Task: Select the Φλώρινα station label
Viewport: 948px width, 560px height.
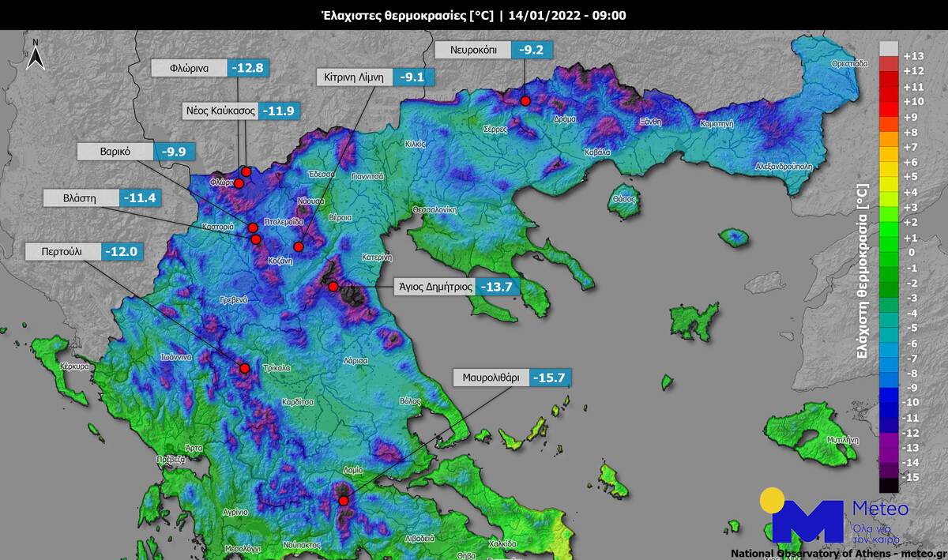Action: pyautogui.click(x=189, y=68)
